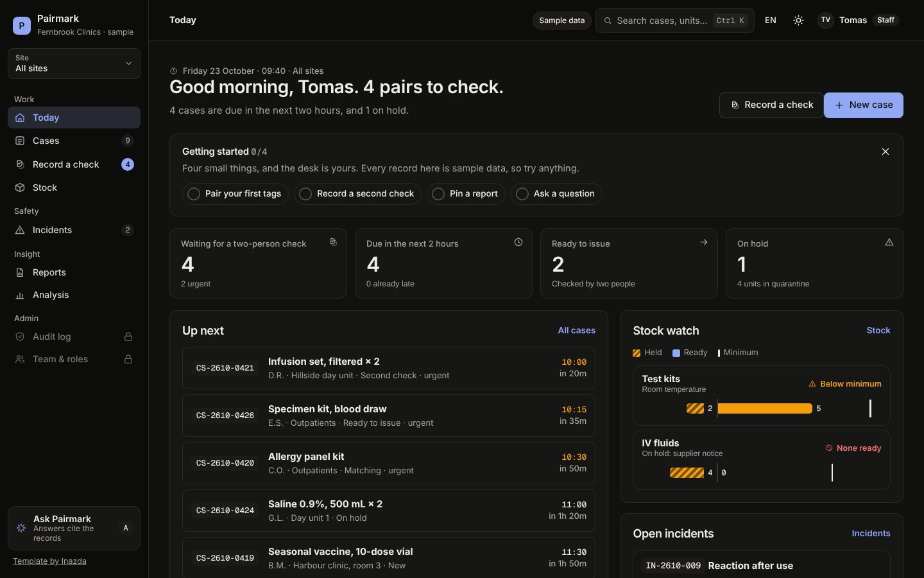Open incident IN-2610-009 Reaction after use
Screen dimensions: 924x578
click(x=762, y=565)
